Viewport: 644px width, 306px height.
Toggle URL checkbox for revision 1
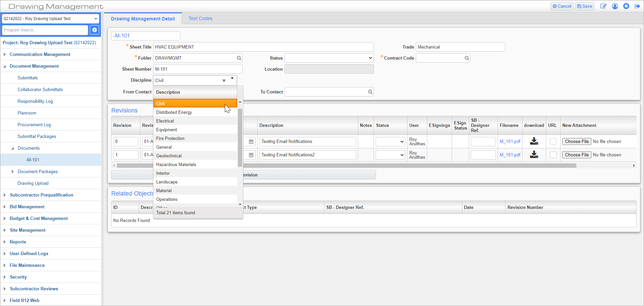(x=553, y=155)
